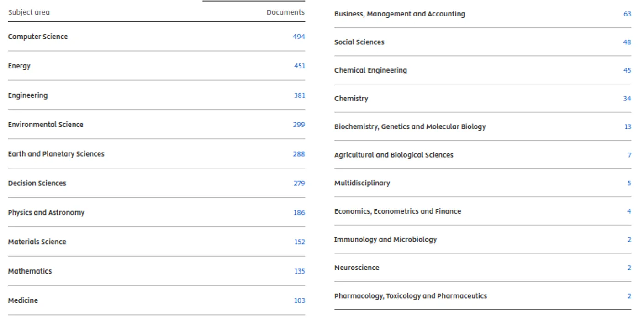Click Social Sciences count 48
Screen dimensions: 644x321
coord(627,42)
